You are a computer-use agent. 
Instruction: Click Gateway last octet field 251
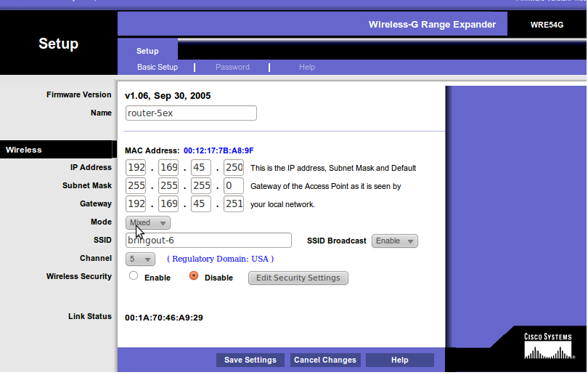click(234, 203)
